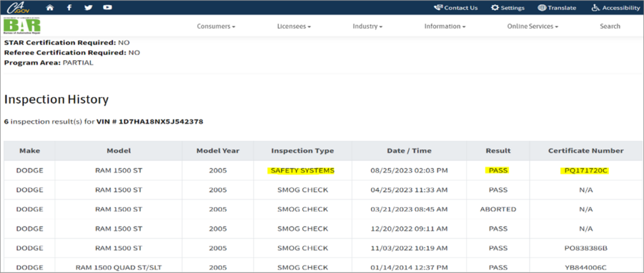The height and width of the screenshot is (273, 644).
Task: Click the Model Year column header
Action: click(218, 151)
